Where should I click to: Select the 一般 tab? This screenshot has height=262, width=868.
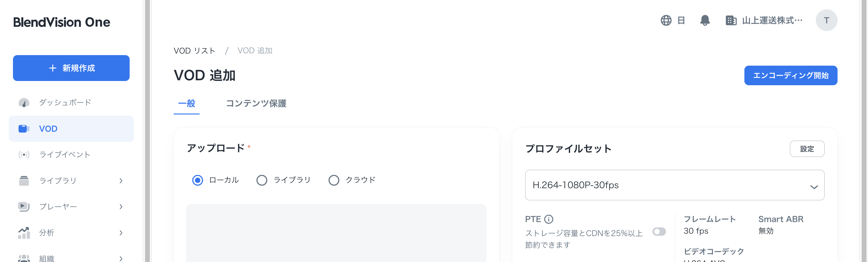[186, 103]
